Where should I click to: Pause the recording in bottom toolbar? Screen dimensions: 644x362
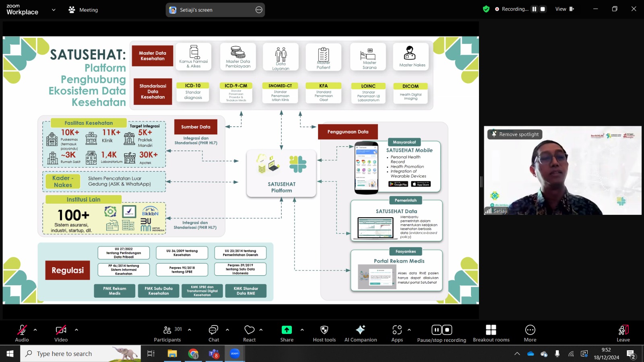(x=436, y=330)
